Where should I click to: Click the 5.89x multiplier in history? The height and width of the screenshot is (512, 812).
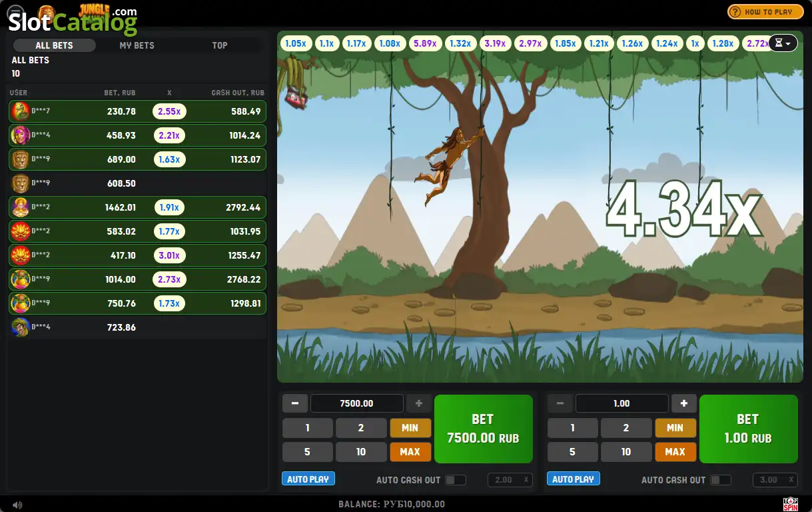click(425, 43)
